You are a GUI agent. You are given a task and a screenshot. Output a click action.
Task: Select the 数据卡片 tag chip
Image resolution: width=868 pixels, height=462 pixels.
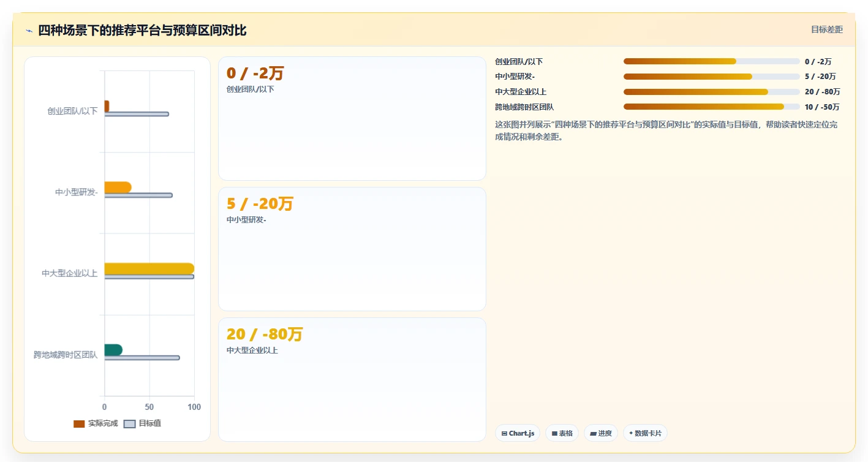[x=645, y=433]
